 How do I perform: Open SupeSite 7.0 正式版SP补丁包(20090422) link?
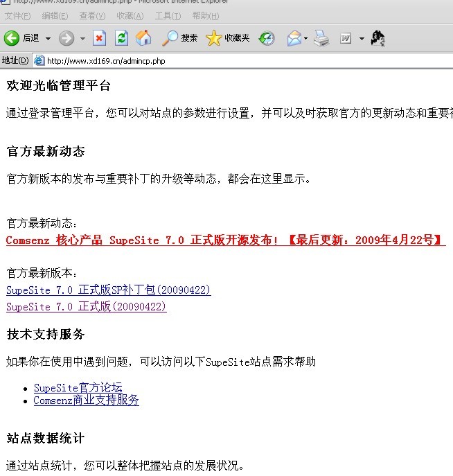(109, 290)
